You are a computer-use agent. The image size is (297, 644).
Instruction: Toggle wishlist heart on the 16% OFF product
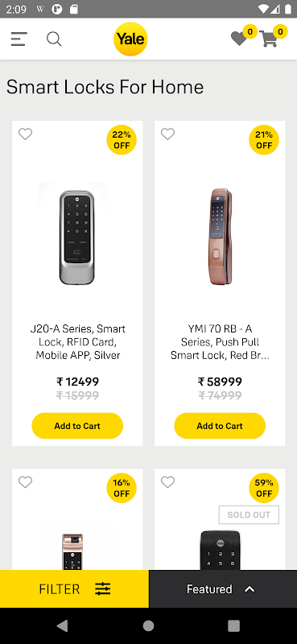[26, 481]
